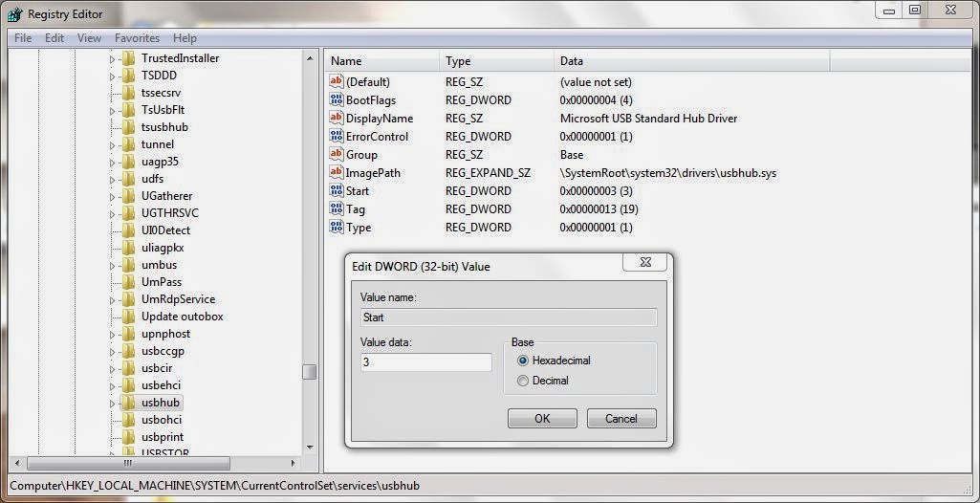Click Microsoft USB Standard Hub Driver data
Image resolution: width=980 pixels, height=503 pixels.
(x=649, y=118)
